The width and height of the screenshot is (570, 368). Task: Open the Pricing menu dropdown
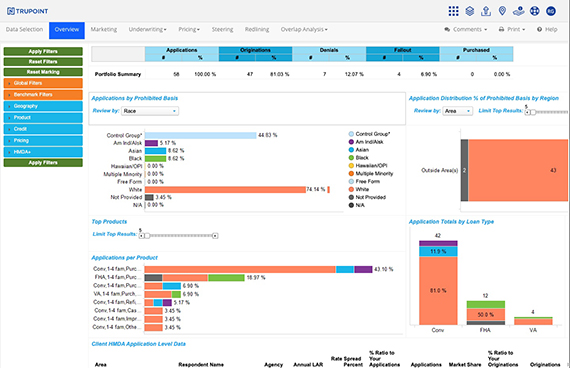(x=189, y=29)
